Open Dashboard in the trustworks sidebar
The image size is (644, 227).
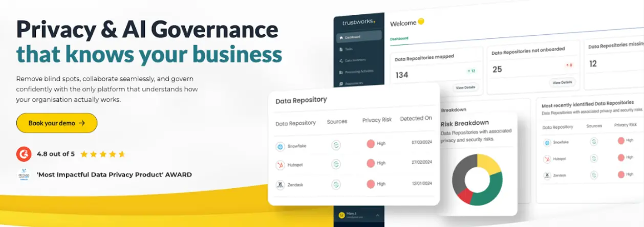(x=358, y=37)
